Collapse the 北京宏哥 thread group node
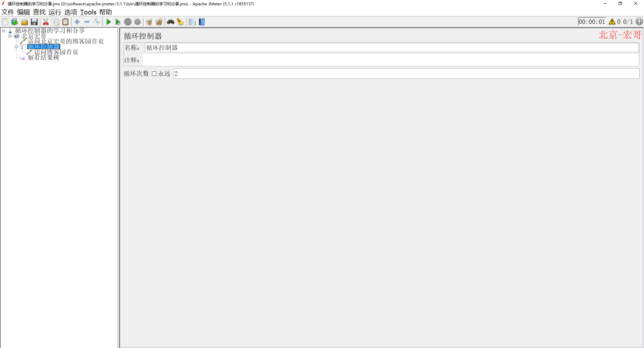 click(x=10, y=36)
